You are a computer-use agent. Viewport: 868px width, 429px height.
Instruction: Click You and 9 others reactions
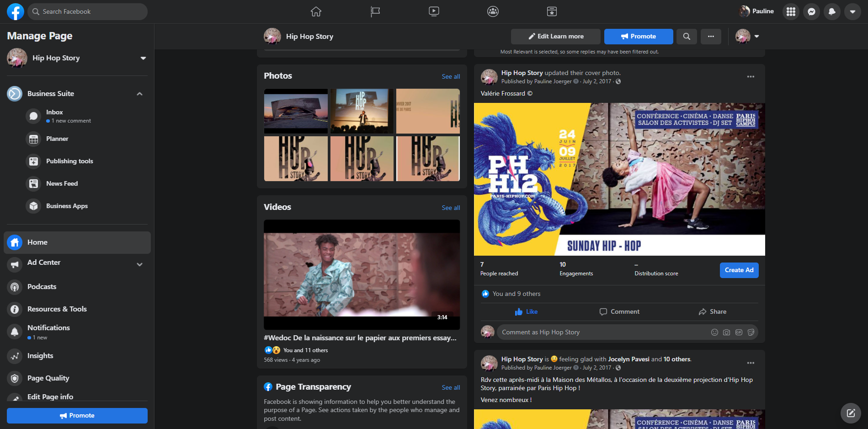point(517,294)
